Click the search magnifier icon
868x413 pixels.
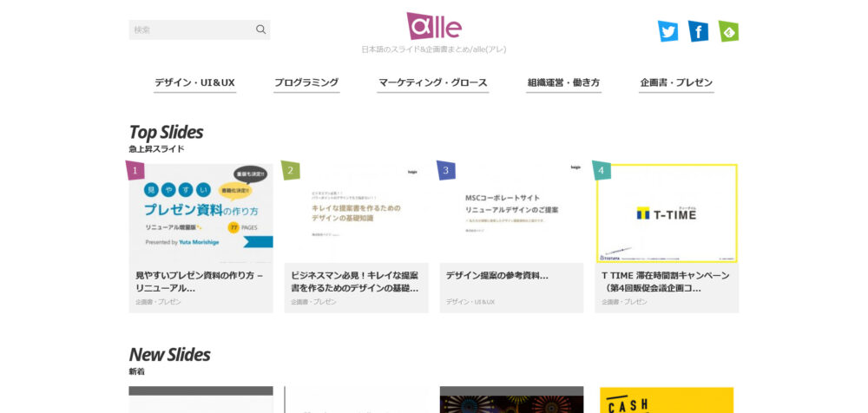click(260, 29)
